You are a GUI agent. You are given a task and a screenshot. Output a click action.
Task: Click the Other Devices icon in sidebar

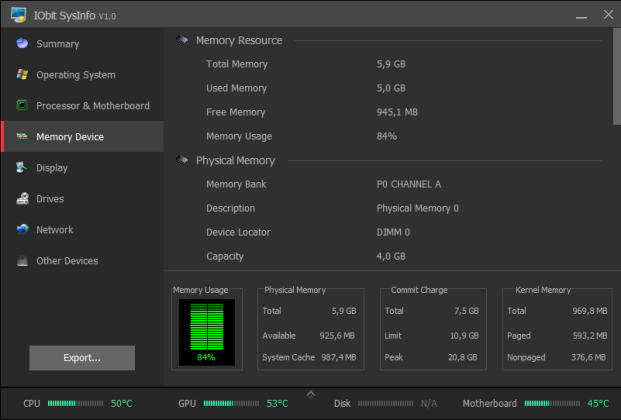coord(22,260)
